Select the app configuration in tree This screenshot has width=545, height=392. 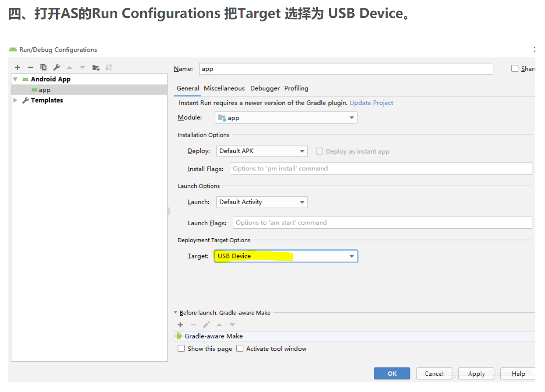[89, 90]
